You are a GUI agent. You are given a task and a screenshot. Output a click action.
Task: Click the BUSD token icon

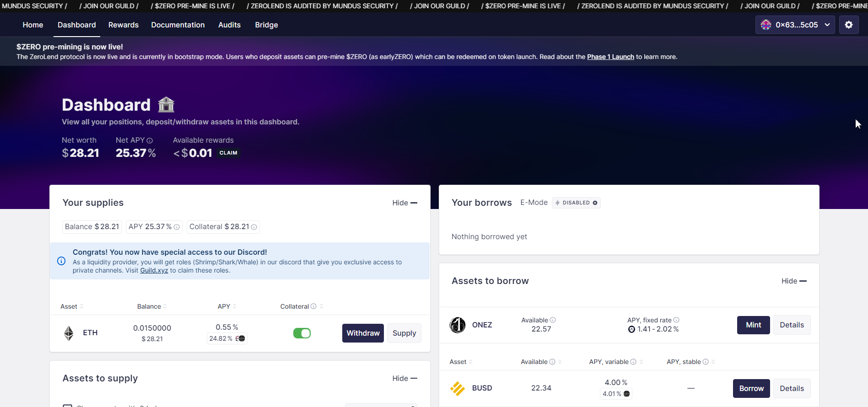pyautogui.click(x=458, y=388)
